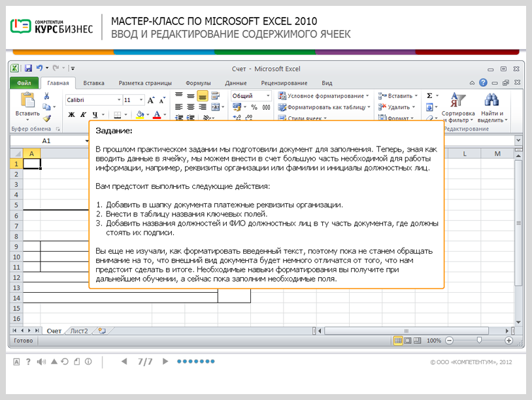Image resolution: width=532 pixels, height=400 pixels.
Task: Click the Save icon in quick access toolbar
Action: 28,68
